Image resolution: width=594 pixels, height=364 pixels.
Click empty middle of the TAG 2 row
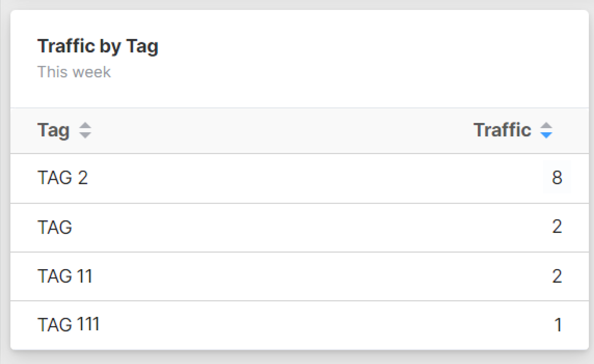(x=312, y=178)
